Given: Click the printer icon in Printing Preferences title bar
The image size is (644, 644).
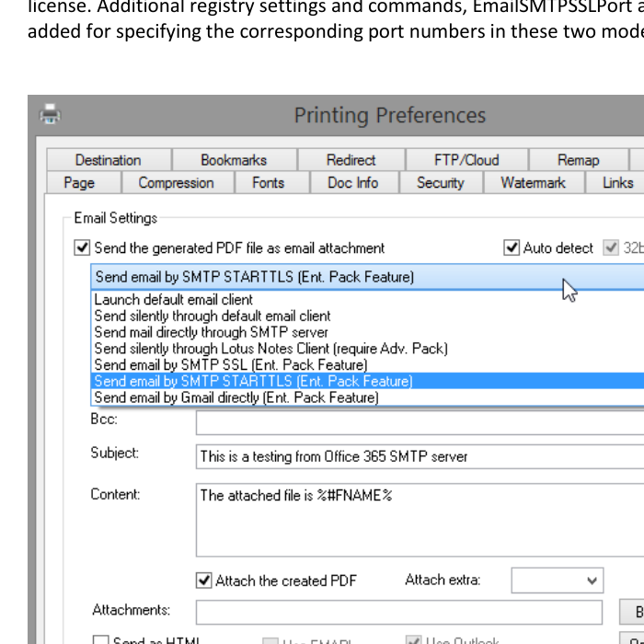Looking at the screenshot, I should (50, 114).
